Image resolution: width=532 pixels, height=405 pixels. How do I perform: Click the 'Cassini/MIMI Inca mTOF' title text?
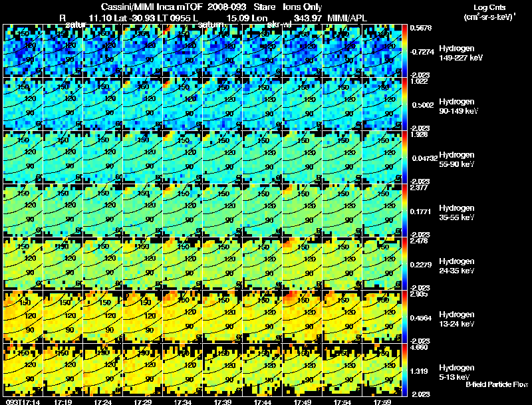(152, 7)
